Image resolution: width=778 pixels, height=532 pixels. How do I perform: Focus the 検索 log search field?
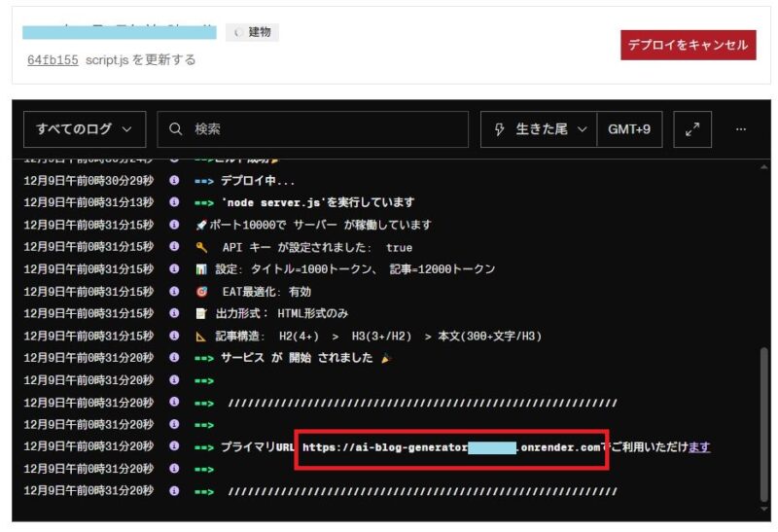pyautogui.click(x=321, y=129)
